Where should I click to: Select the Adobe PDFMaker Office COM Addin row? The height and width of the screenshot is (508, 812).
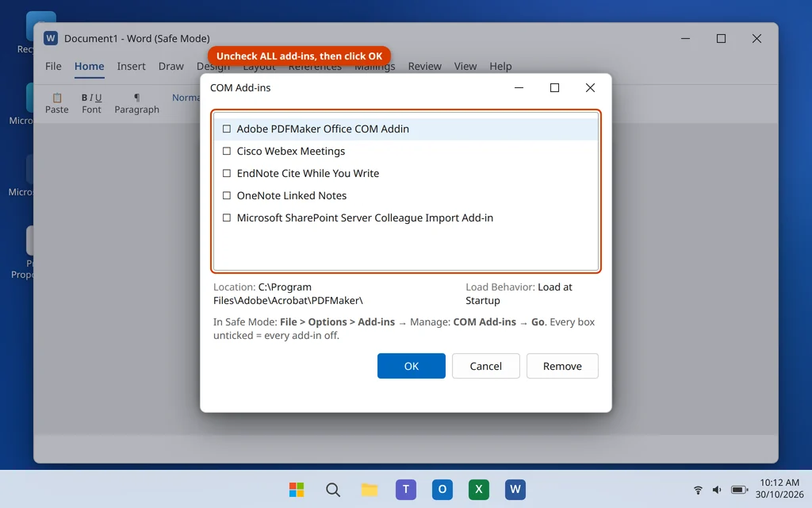tap(406, 129)
